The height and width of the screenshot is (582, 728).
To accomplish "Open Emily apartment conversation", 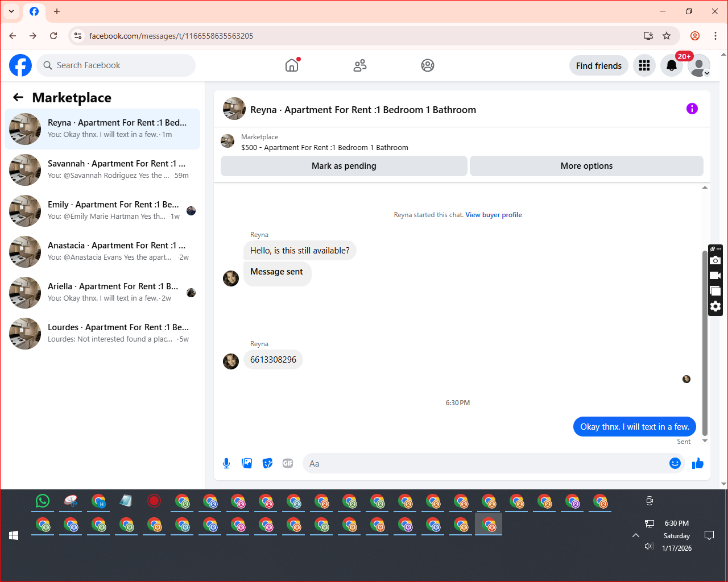I will (x=102, y=211).
